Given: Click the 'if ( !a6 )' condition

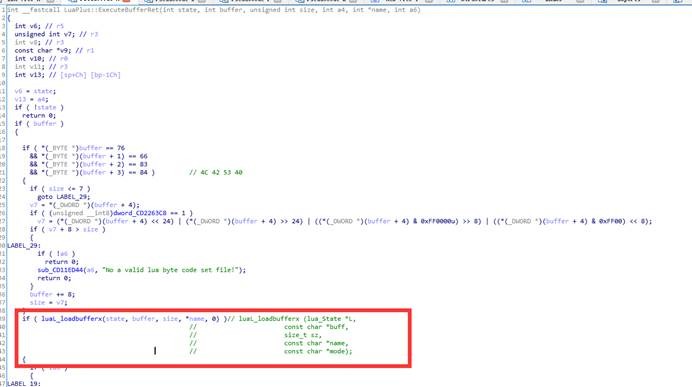Looking at the screenshot, I should pos(56,254).
